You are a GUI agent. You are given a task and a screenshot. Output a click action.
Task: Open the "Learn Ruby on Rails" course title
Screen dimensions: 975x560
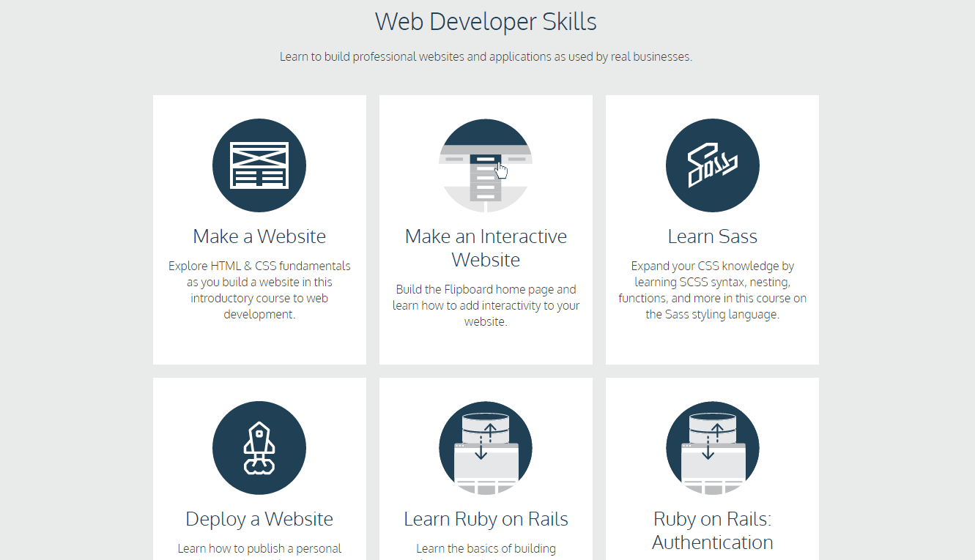point(486,518)
